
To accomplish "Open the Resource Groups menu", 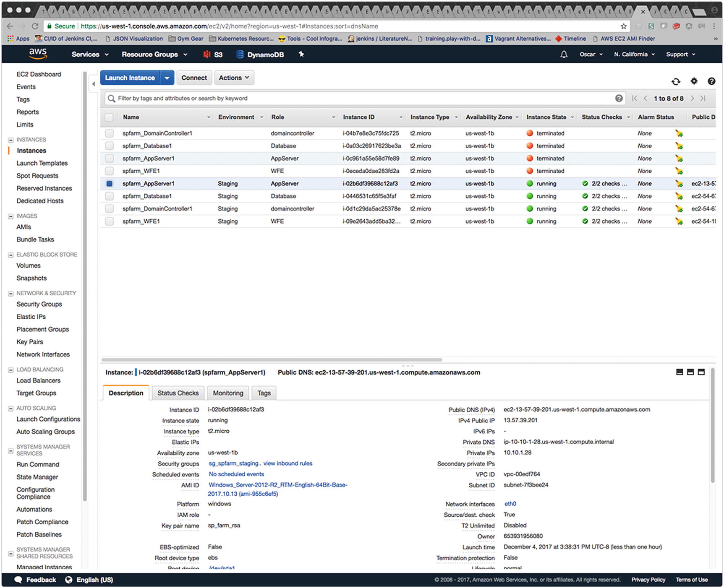I will [154, 55].
